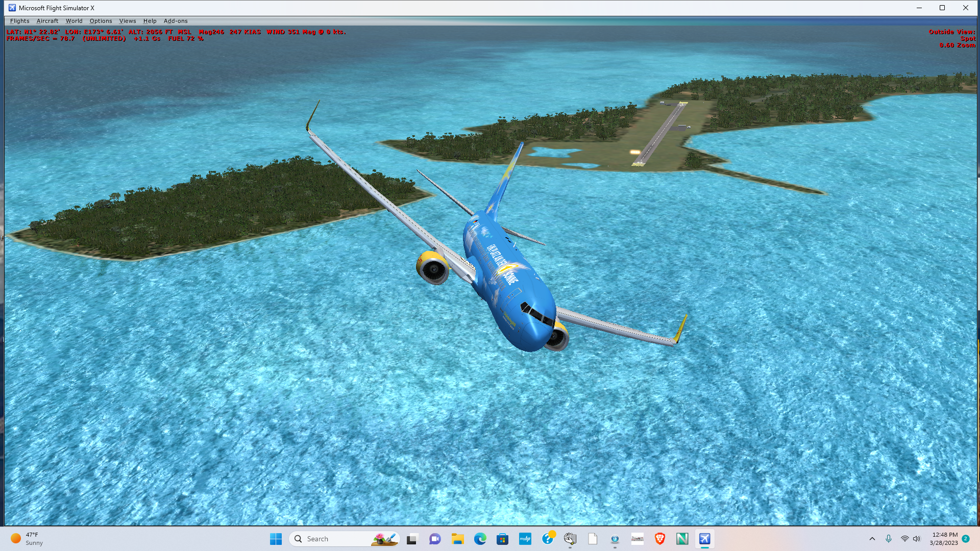Image resolution: width=980 pixels, height=551 pixels.
Task: Open the volume speaker tray icon
Action: tap(917, 539)
